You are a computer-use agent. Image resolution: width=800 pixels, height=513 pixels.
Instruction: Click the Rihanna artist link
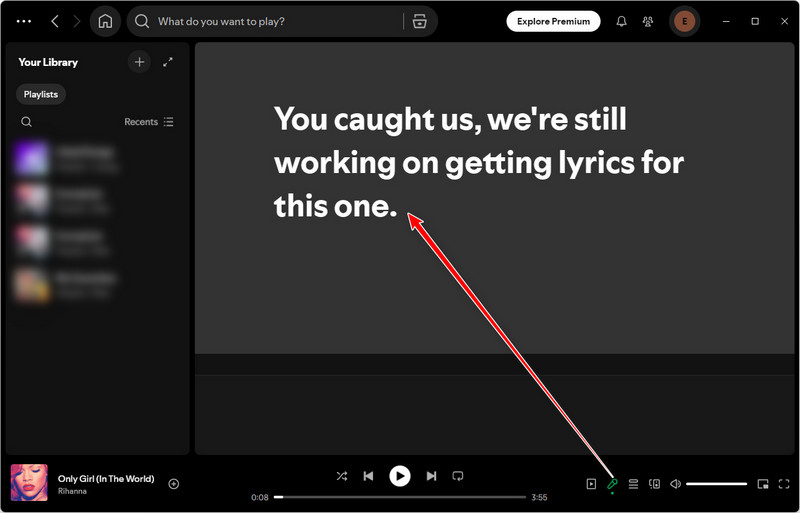point(72,491)
